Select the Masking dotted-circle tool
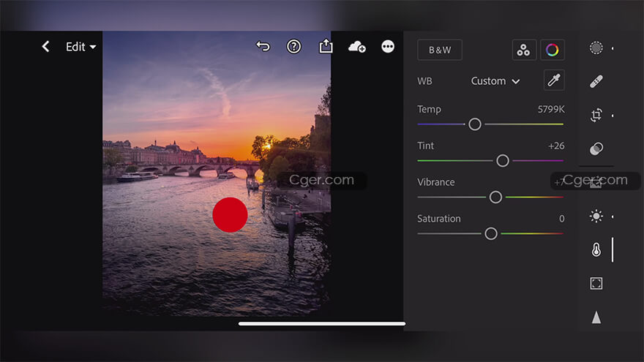The width and height of the screenshot is (644, 362). point(596,48)
